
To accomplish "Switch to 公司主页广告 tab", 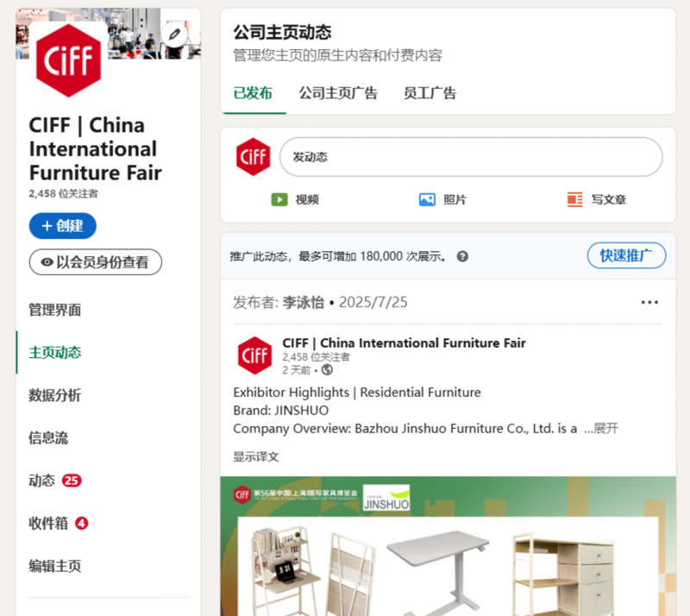I will tap(338, 93).
